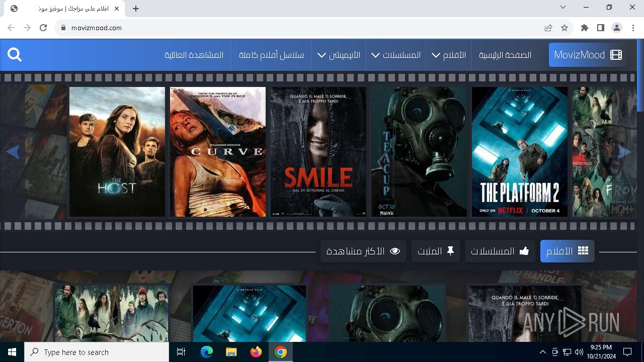Bookmark this page with the star icon
644x362 pixels.
pyautogui.click(x=565, y=28)
